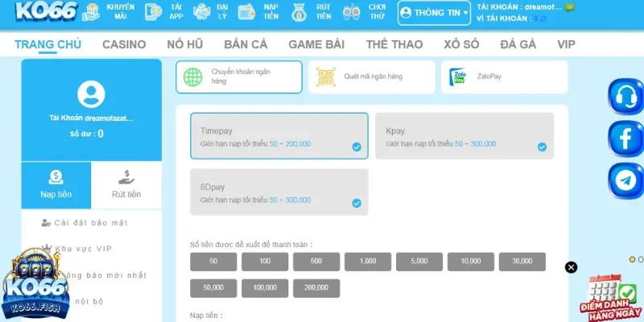
Task: Switch to the Rút tiền tab
Action: (126, 184)
